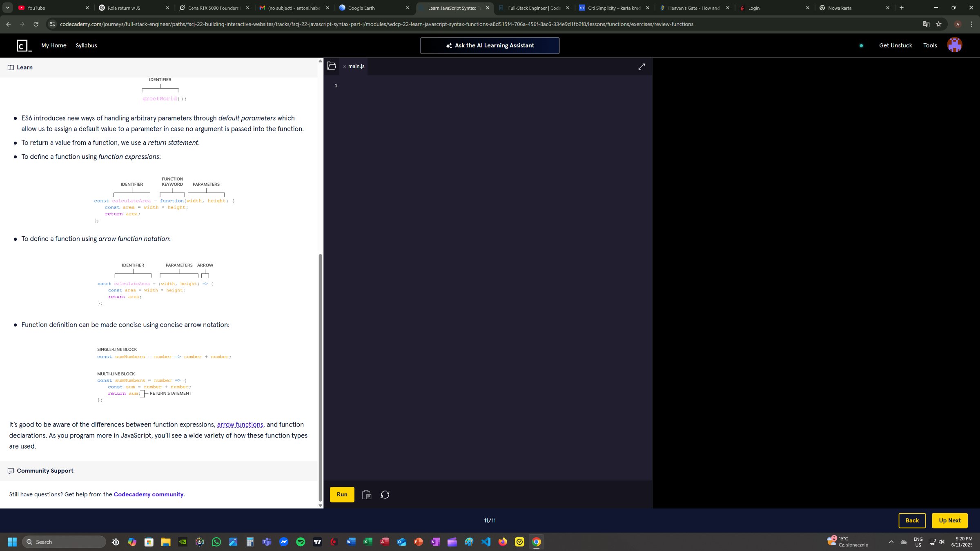Image resolution: width=980 pixels, height=551 pixels.
Task: Click the scroll up arrow in lesson panel
Action: pos(320,61)
